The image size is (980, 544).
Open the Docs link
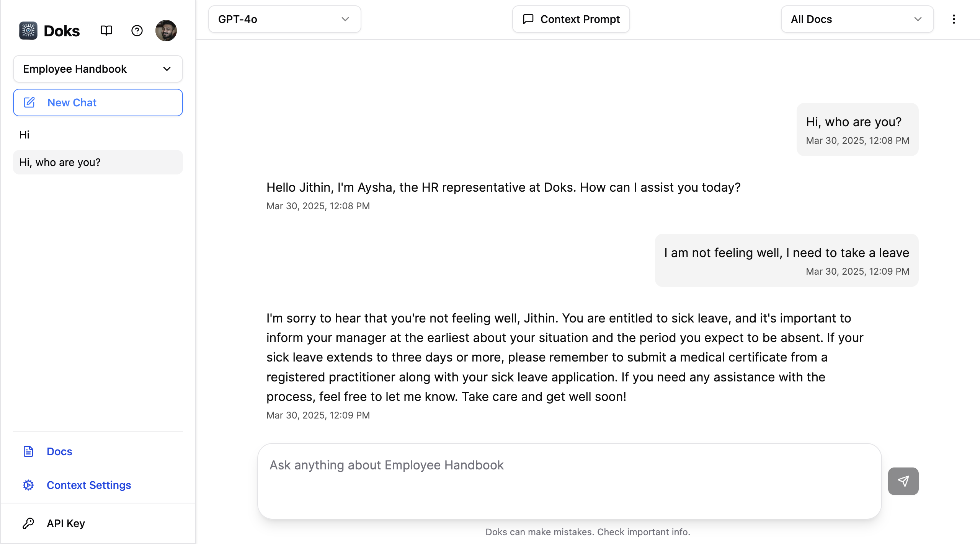coord(59,451)
